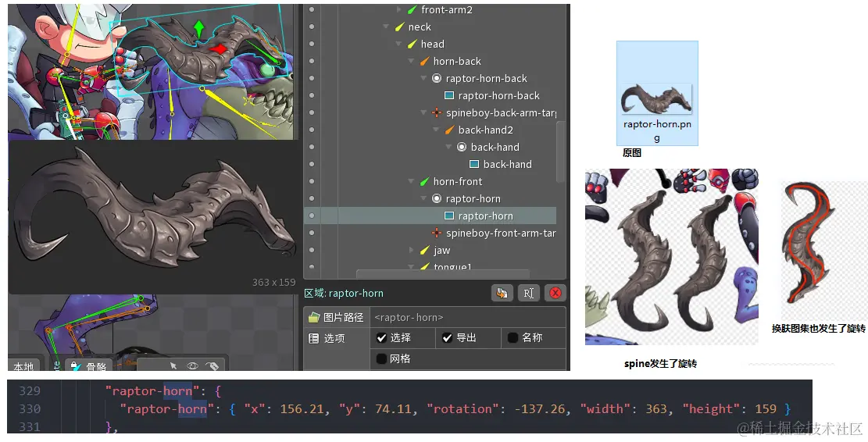The image size is (868, 442).
Task: Click the eye filter icon in viewport toolbar
Action: [x=192, y=365]
